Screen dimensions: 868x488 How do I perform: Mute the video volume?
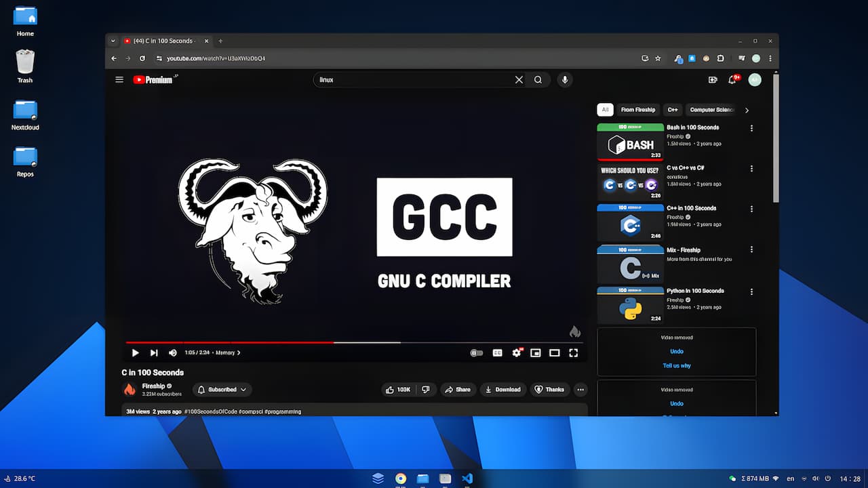tap(173, 352)
